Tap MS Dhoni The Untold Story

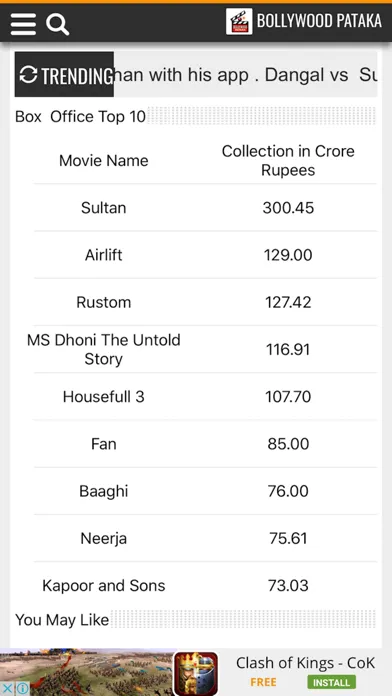point(103,349)
